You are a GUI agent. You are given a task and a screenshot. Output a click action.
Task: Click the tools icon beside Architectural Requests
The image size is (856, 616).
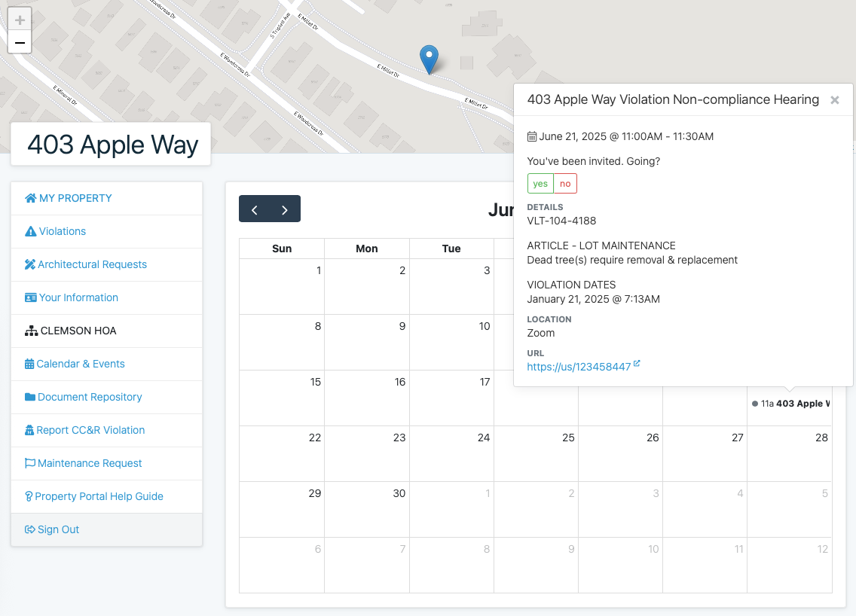(x=30, y=264)
